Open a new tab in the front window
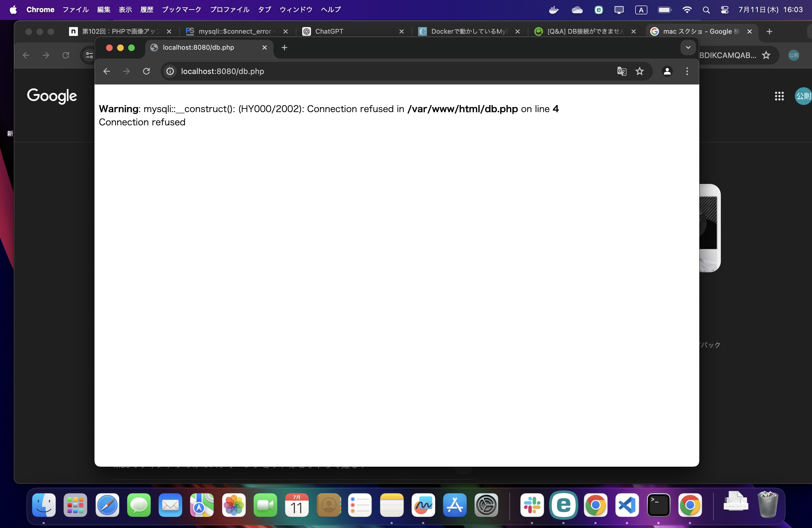The height and width of the screenshot is (528, 812). (x=284, y=47)
